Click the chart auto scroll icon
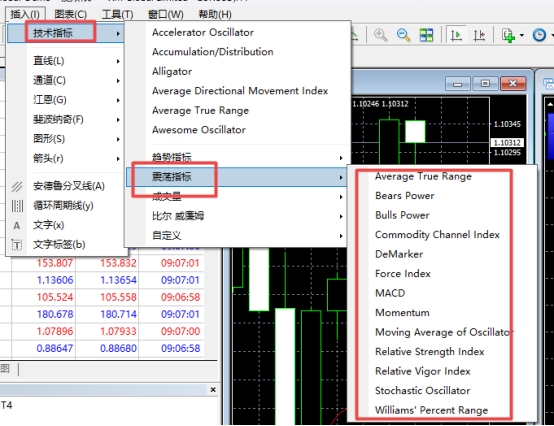Image resolution: width=554 pixels, height=426 pixels. coord(456,35)
